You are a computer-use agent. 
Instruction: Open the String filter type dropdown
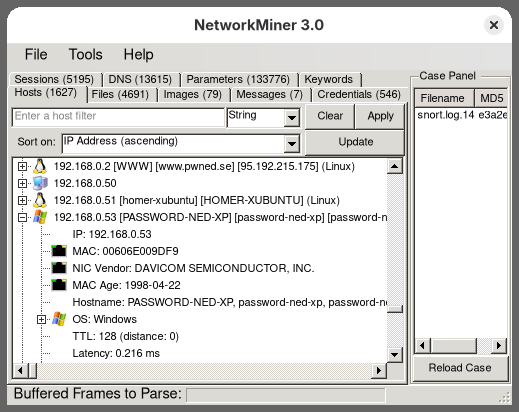(292, 118)
